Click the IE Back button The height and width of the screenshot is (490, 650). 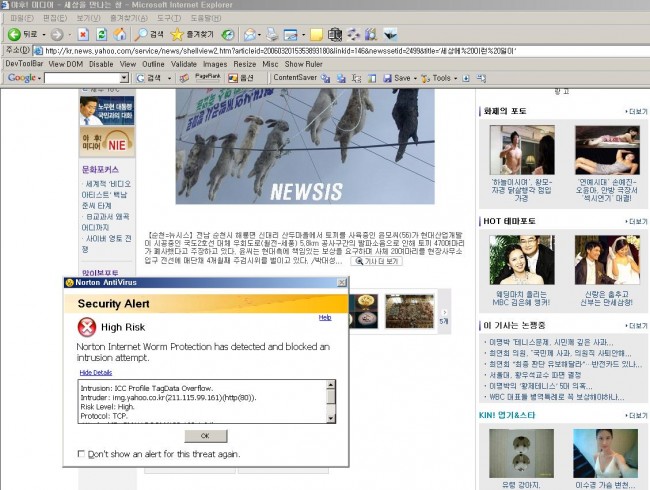22,34
